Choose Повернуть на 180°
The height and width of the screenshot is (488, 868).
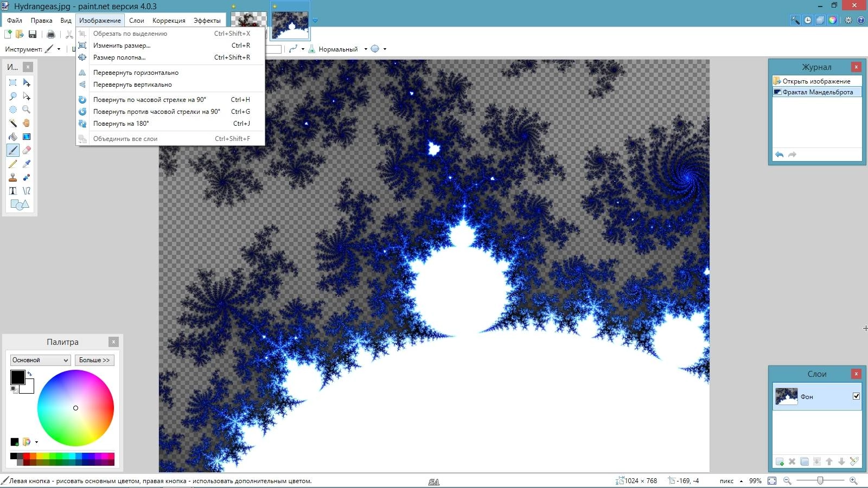pyautogui.click(x=170, y=124)
